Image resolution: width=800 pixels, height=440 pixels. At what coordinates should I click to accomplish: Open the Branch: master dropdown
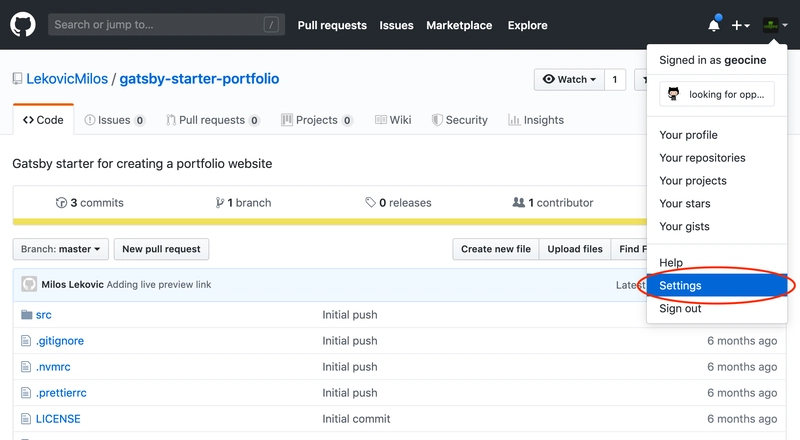[x=61, y=249]
